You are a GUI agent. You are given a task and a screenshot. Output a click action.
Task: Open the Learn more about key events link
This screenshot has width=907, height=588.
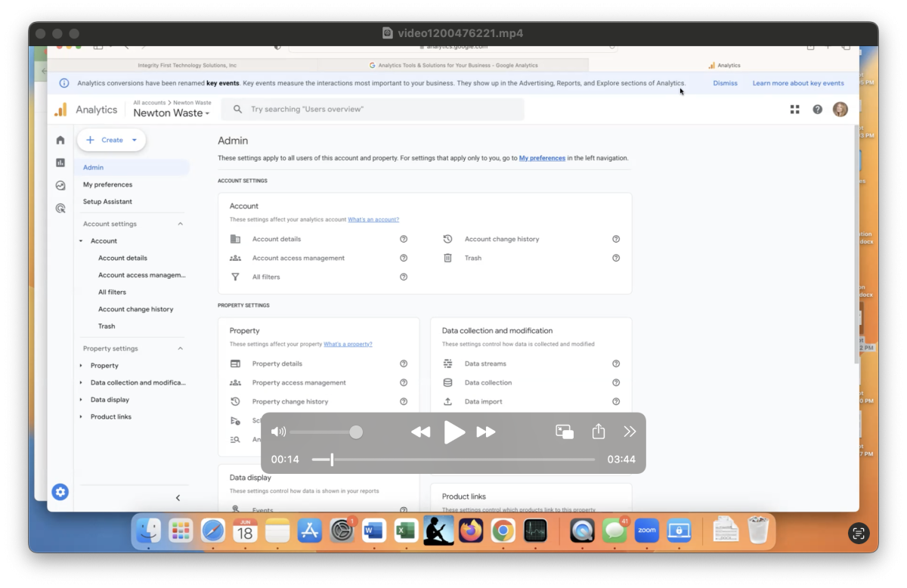click(x=798, y=82)
